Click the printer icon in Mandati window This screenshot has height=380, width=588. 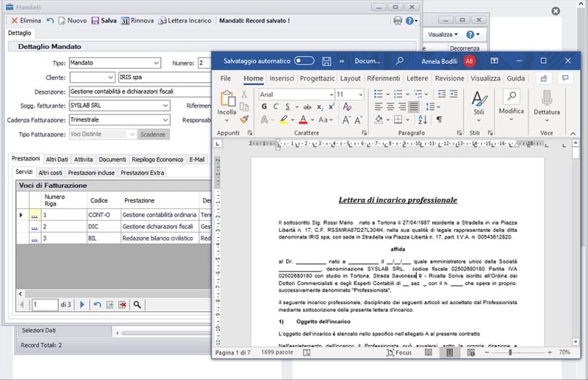pyautogui.click(x=398, y=20)
